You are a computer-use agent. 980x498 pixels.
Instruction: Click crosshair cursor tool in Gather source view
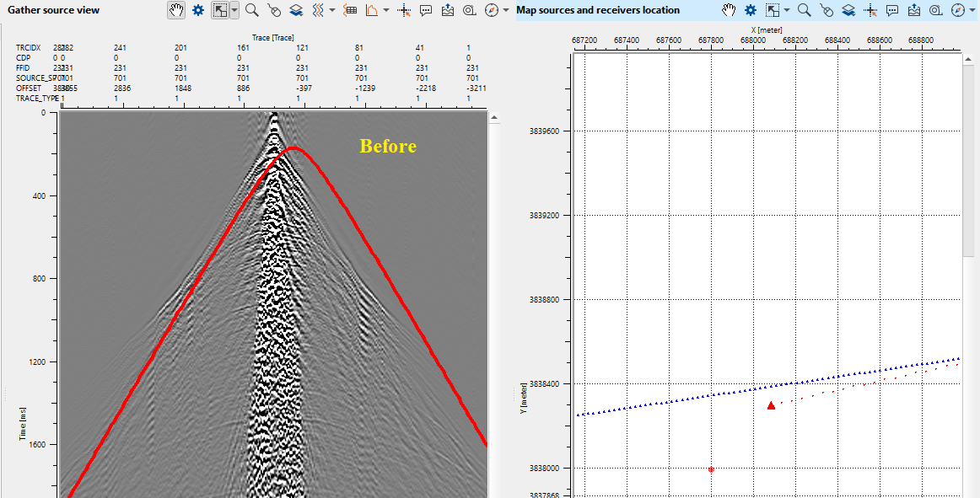(x=403, y=10)
